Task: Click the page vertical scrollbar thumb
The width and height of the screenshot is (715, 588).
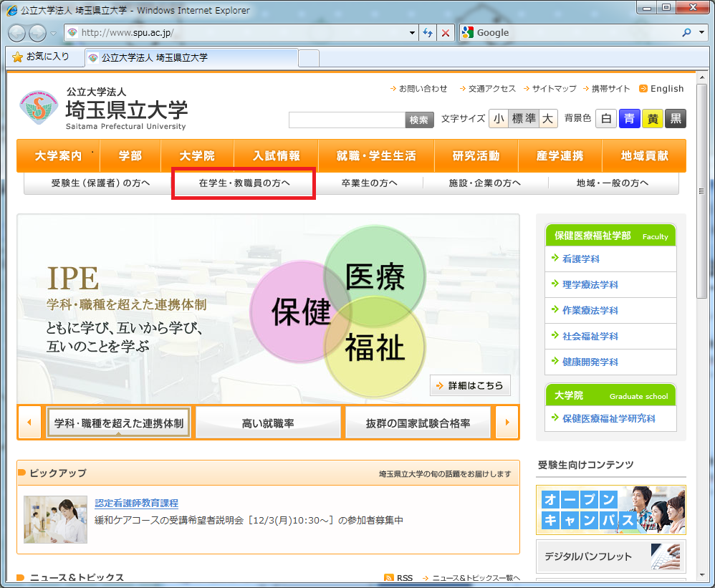Action: click(x=702, y=191)
